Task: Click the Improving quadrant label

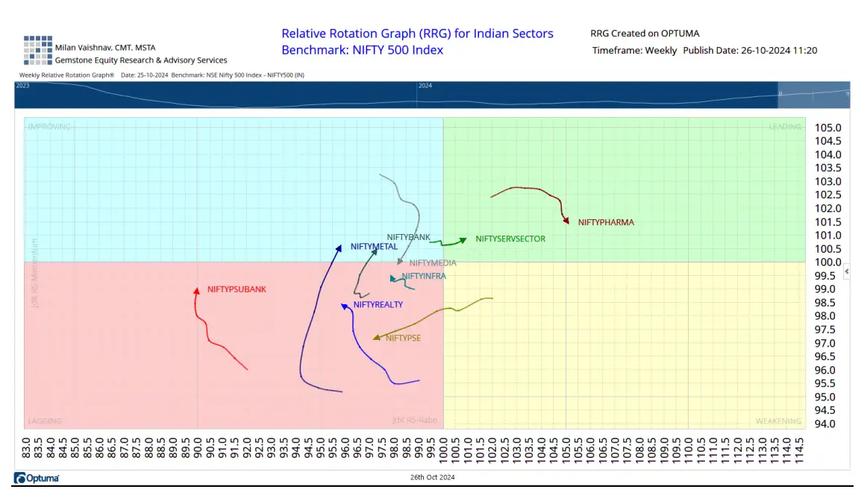Action: click(x=49, y=127)
